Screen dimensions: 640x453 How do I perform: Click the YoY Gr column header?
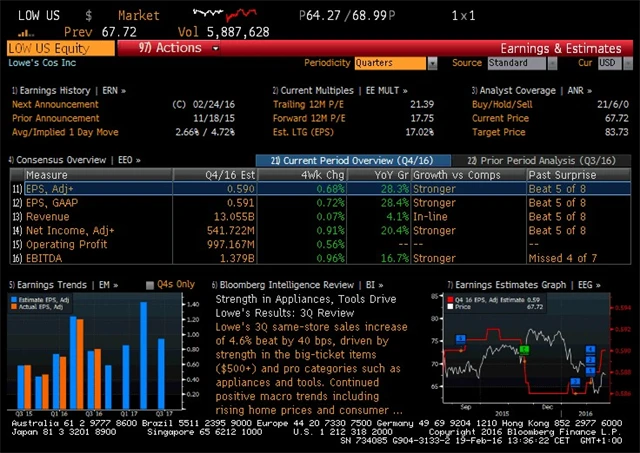[379, 175]
